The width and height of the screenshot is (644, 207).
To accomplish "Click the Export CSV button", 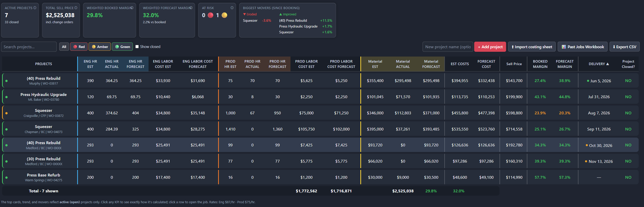I will [x=625, y=47].
